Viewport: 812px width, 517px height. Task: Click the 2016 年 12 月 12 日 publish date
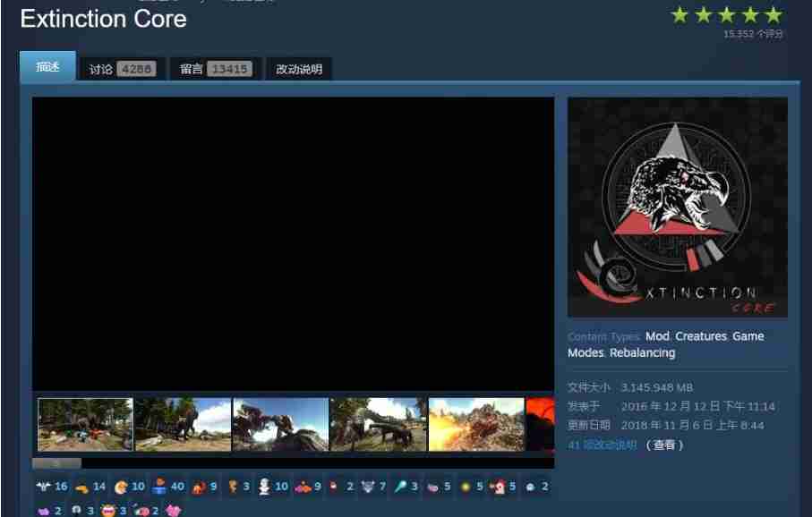(697, 407)
